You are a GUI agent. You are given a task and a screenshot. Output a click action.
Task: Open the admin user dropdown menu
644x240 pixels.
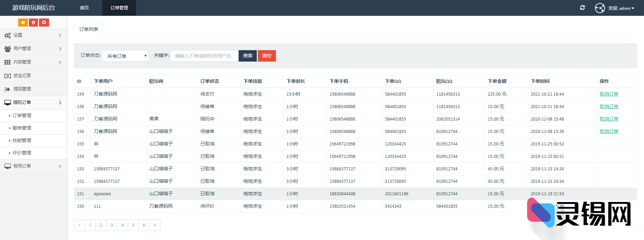pos(621,8)
